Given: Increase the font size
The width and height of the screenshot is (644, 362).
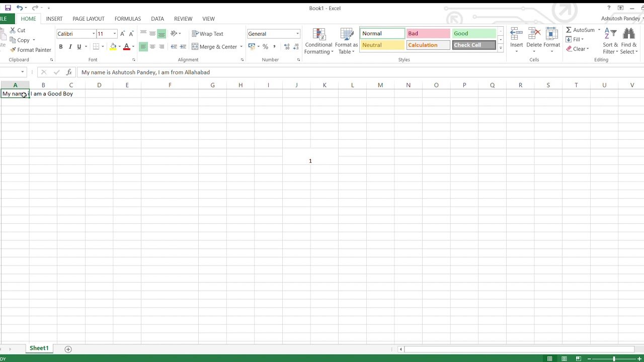Looking at the screenshot, I should click(122, 34).
